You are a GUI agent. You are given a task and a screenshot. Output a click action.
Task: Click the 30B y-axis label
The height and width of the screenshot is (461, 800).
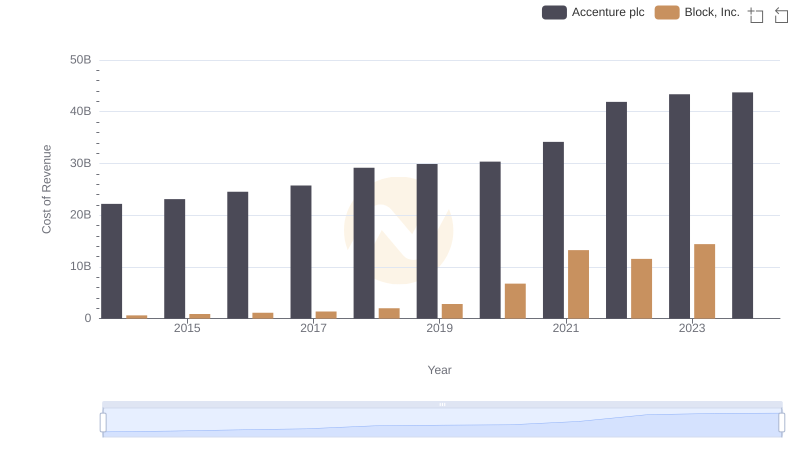pyautogui.click(x=81, y=163)
